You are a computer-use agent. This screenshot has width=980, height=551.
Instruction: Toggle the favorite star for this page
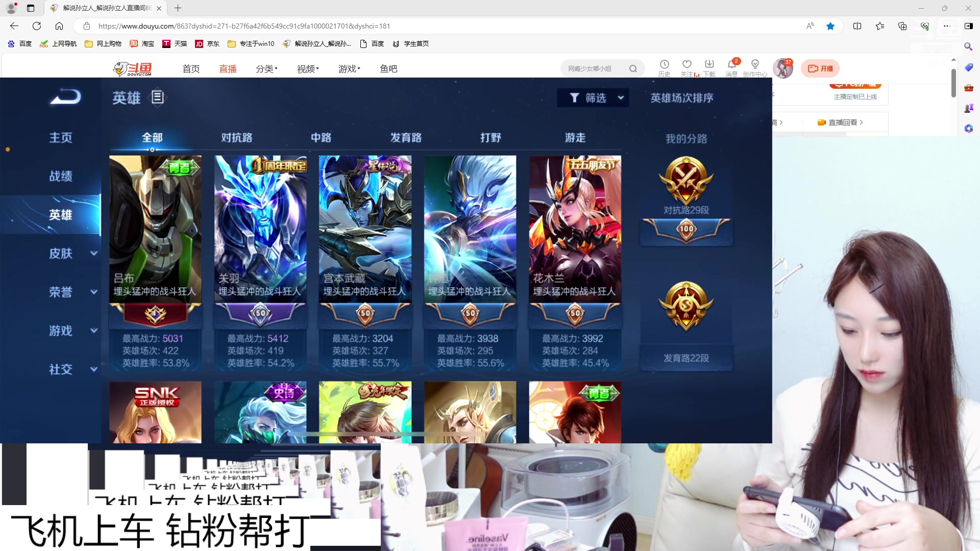pyautogui.click(x=830, y=26)
